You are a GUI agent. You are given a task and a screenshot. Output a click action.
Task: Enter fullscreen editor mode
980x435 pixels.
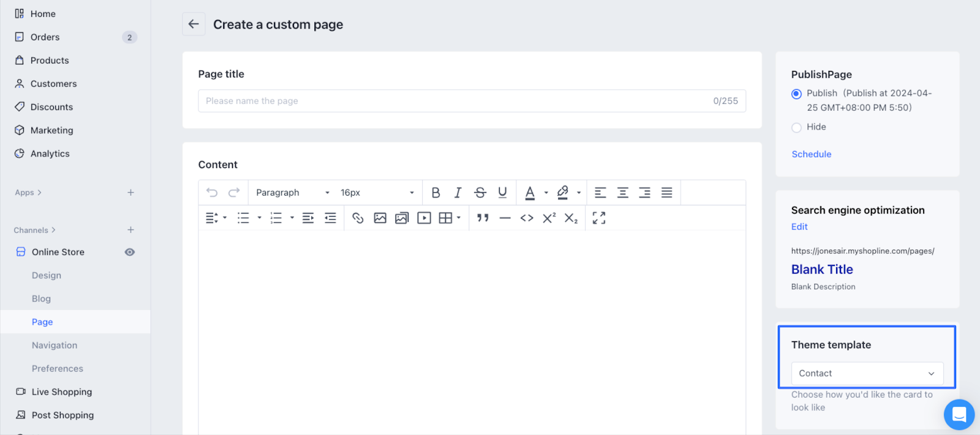599,218
